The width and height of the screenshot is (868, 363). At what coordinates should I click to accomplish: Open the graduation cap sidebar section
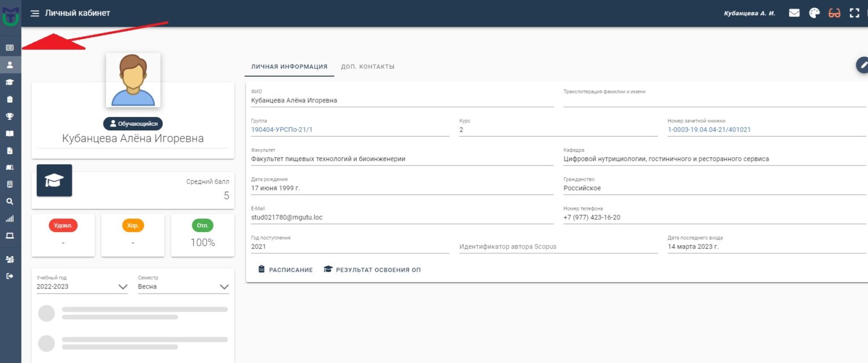point(10,82)
